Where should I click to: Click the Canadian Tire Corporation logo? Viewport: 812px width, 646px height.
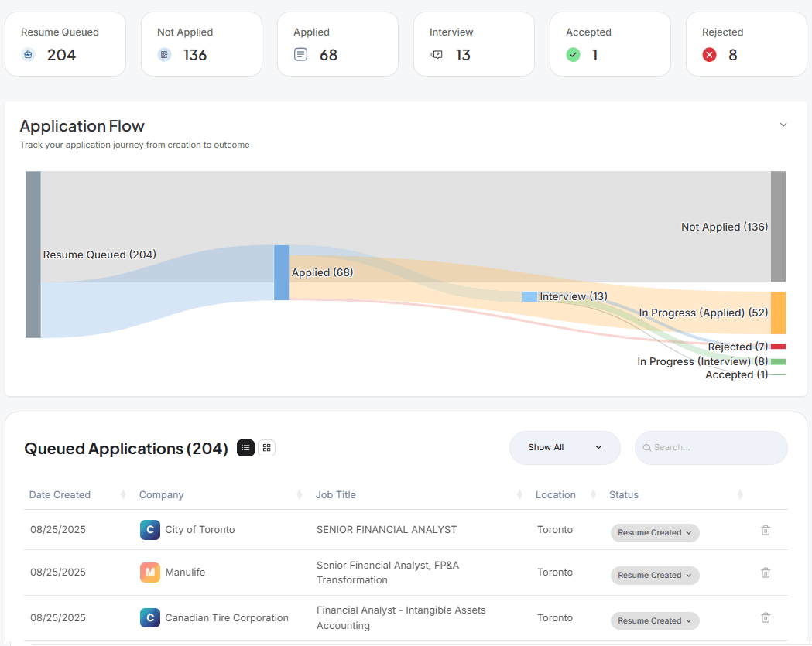pyautogui.click(x=149, y=617)
